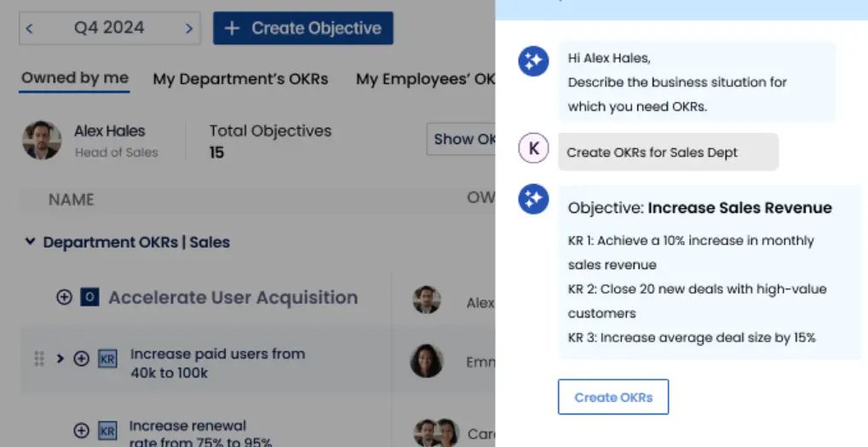This screenshot has width=868, height=447.
Task: Select the Owned by me tab
Action: click(75, 78)
